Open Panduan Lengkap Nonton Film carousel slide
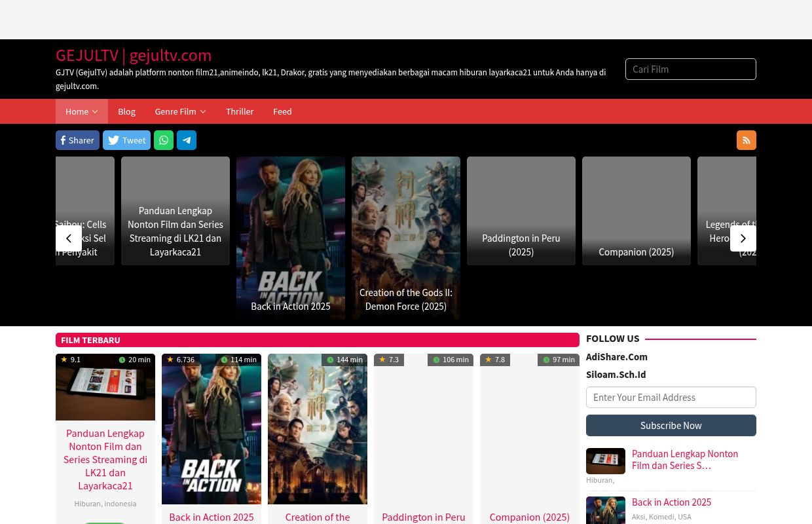The height and width of the screenshot is (524, 812). pos(175,211)
